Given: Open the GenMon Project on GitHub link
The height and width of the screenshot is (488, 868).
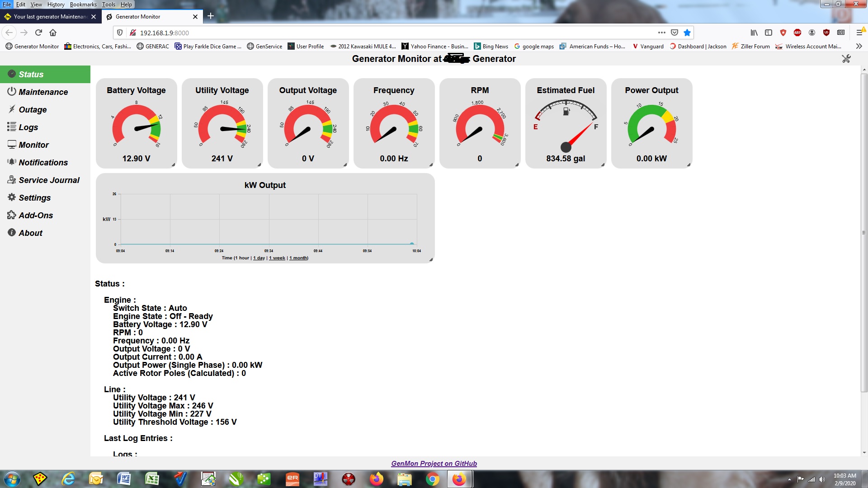Looking at the screenshot, I should click(434, 463).
